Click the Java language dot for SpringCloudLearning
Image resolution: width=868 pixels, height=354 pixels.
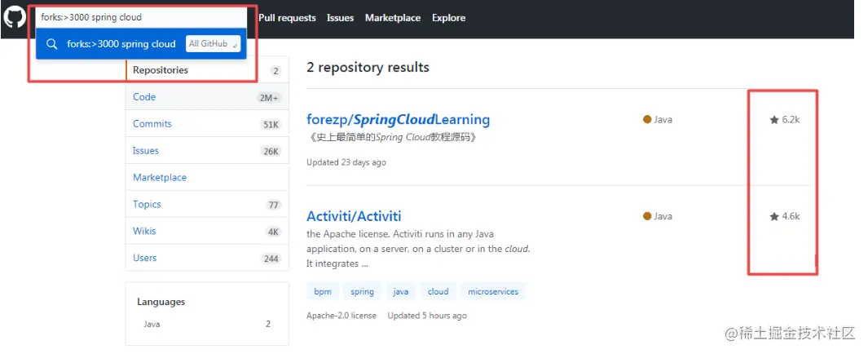click(646, 119)
